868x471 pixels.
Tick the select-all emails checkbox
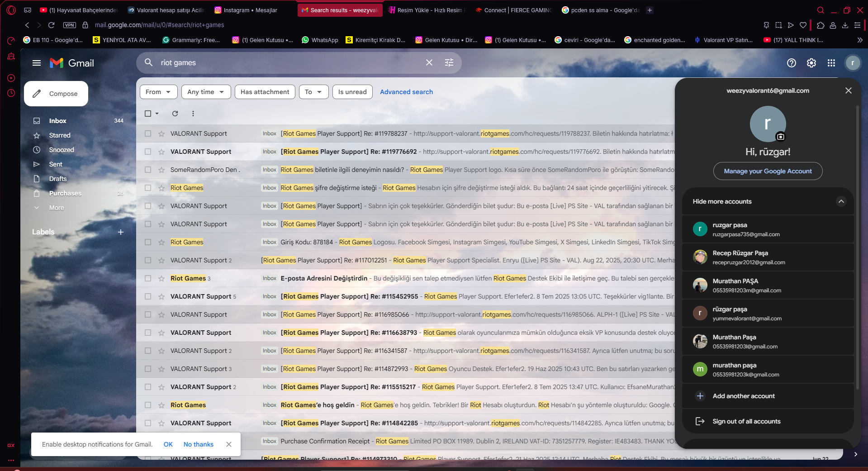(148, 114)
